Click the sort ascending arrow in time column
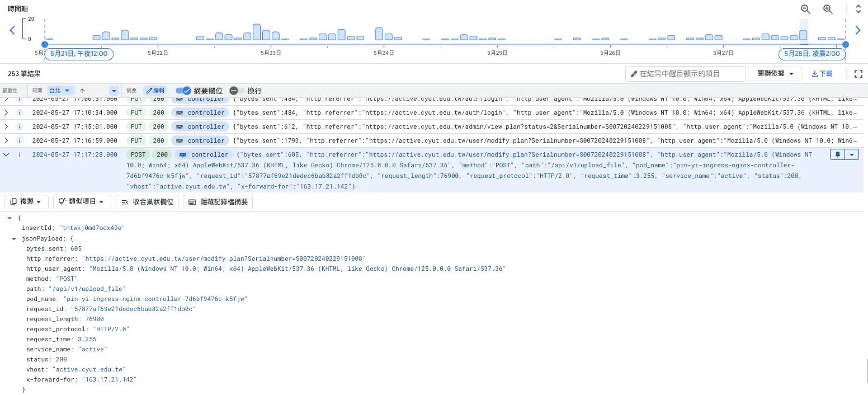868x395 pixels. tap(82, 91)
